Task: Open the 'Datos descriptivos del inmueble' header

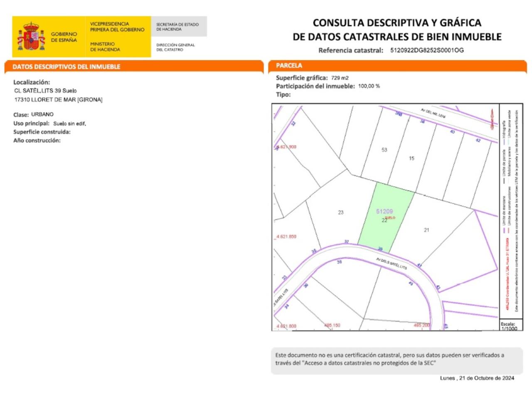Action: point(66,66)
